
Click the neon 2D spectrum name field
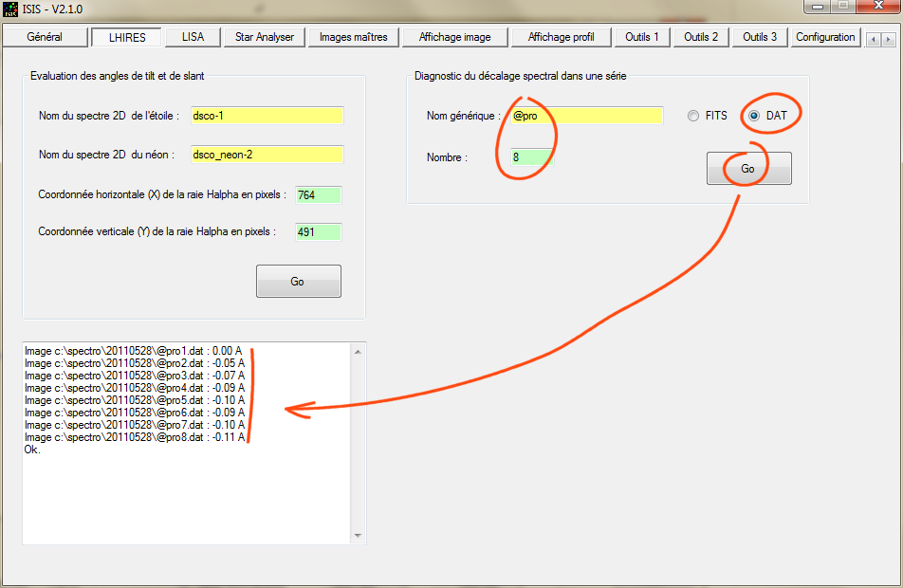point(267,155)
